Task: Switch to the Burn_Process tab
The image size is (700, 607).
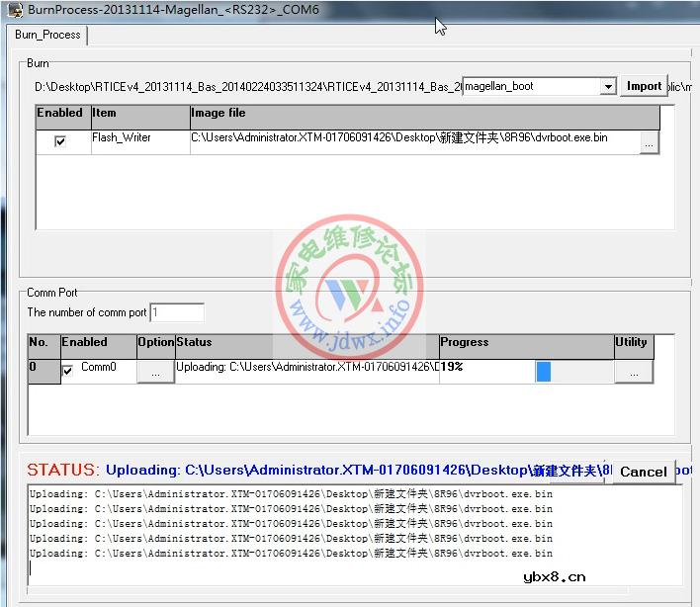Action: pos(47,35)
